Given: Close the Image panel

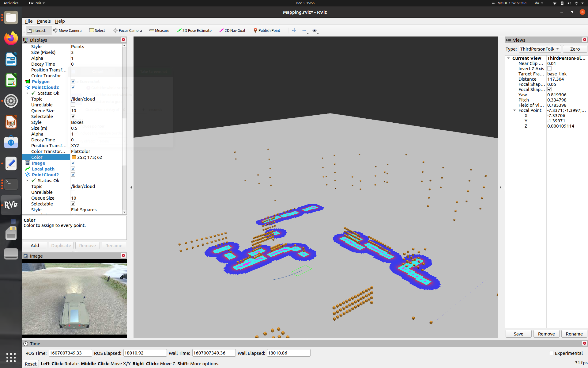Looking at the screenshot, I should point(123,256).
